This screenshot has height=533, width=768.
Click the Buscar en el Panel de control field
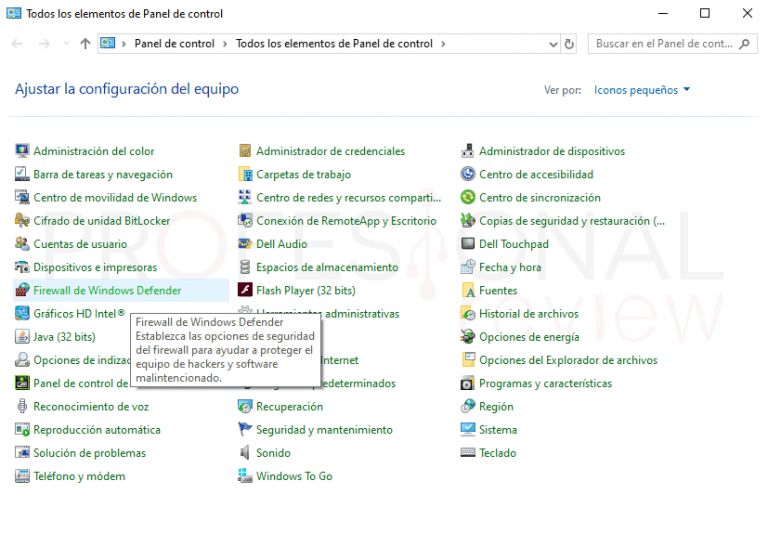pos(672,44)
